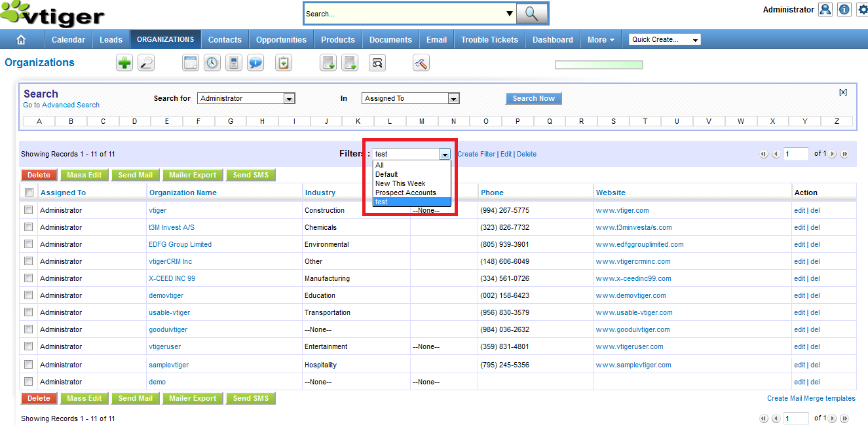Viewport: 868px width, 442px height.
Task: Click the previous page arrow in the top pagination
Action: [776, 154]
